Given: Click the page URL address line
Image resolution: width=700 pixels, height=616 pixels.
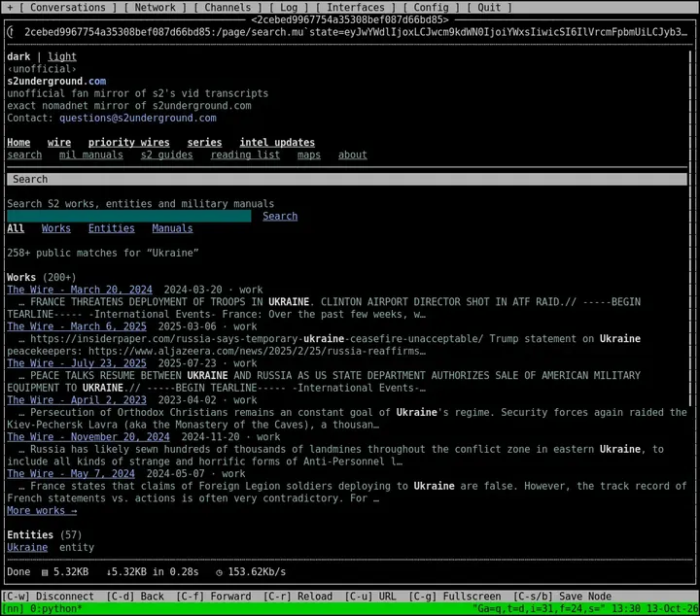Looking at the screenshot, I should 356,32.
